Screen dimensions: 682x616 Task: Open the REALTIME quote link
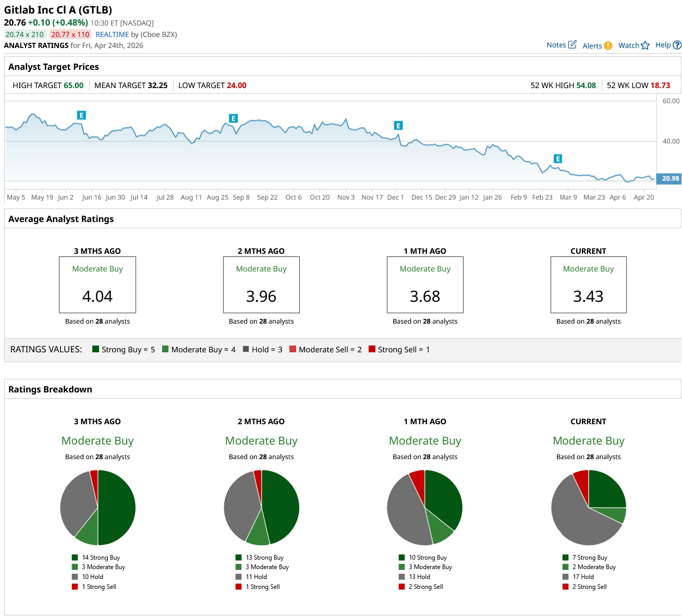112,34
